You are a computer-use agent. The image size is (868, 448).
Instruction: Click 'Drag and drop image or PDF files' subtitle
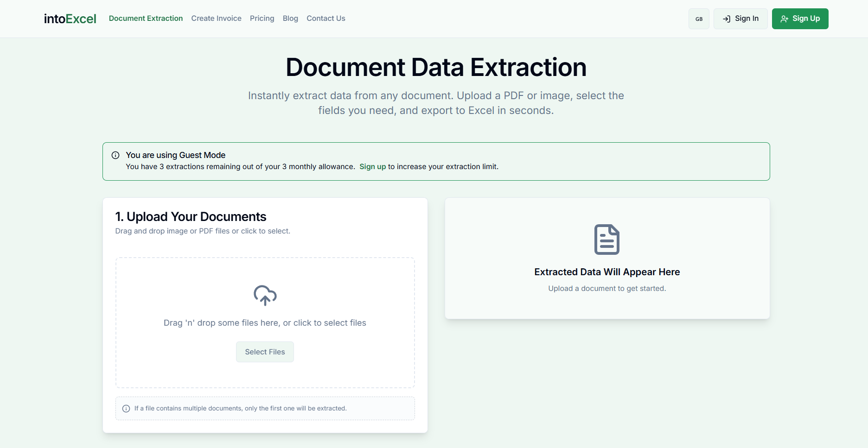[203, 231]
